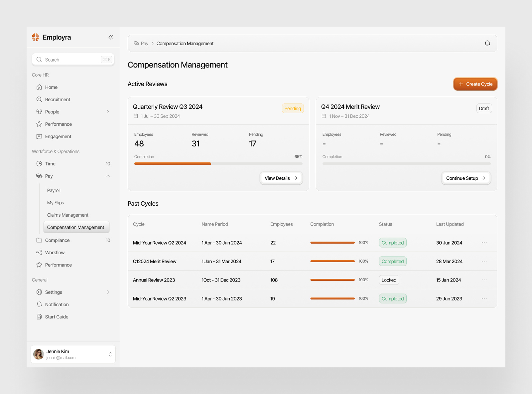The image size is (532, 394).
Task: Click the Locked status badge
Action: tap(389, 280)
